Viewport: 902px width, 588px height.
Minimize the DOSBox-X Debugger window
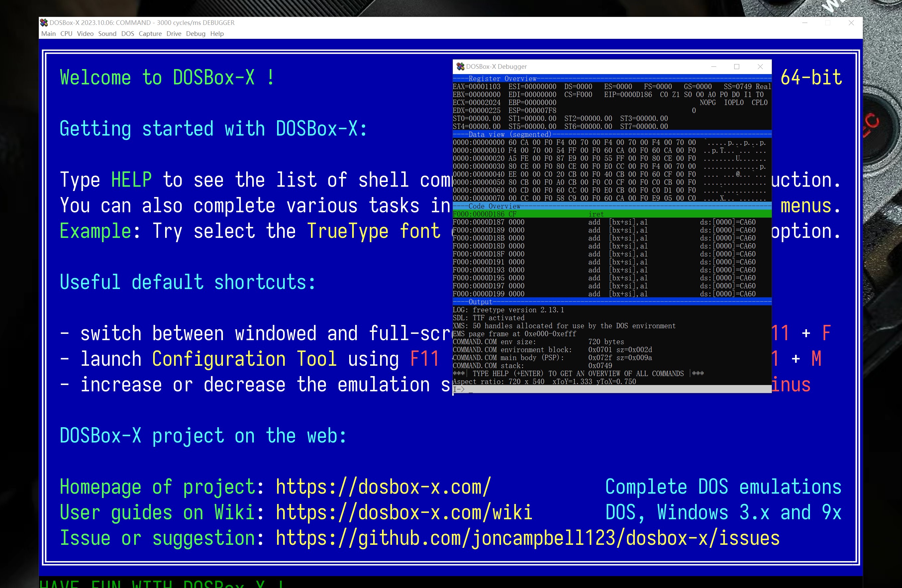coord(714,67)
